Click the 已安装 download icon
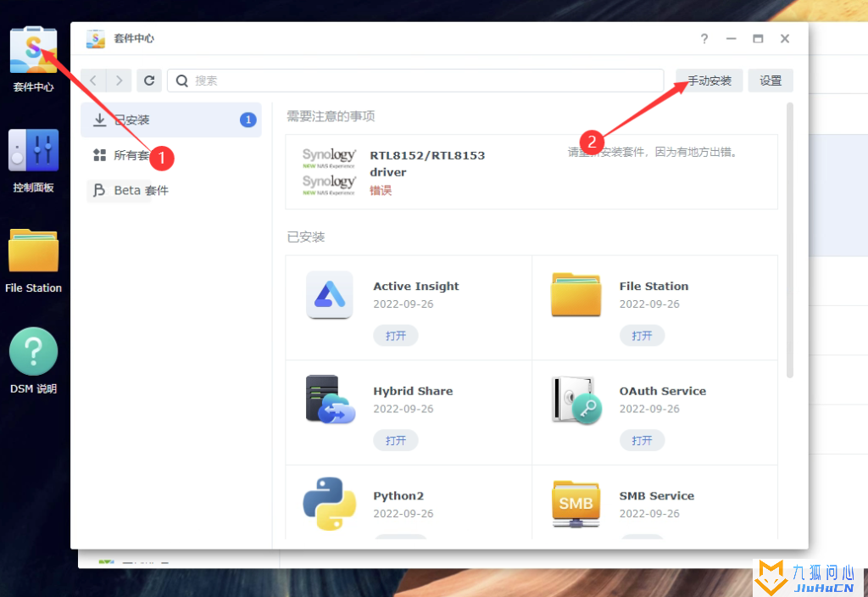 [x=100, y=120]
